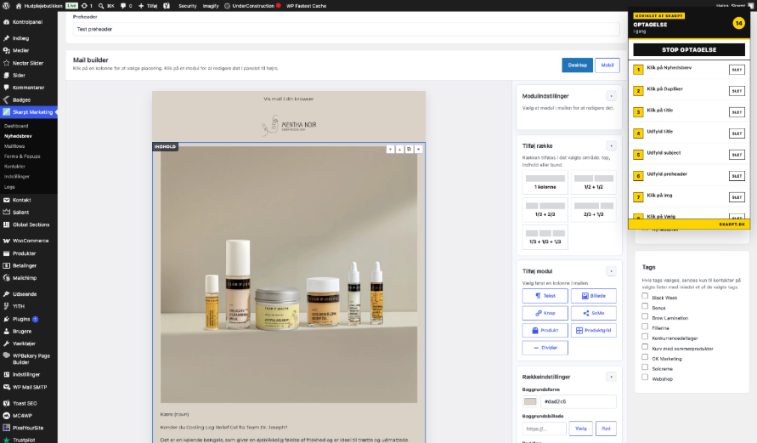Viewport: 757px width, 443px height.
Task: Click the Ryd background image button
Action: (x=606, y=429)
